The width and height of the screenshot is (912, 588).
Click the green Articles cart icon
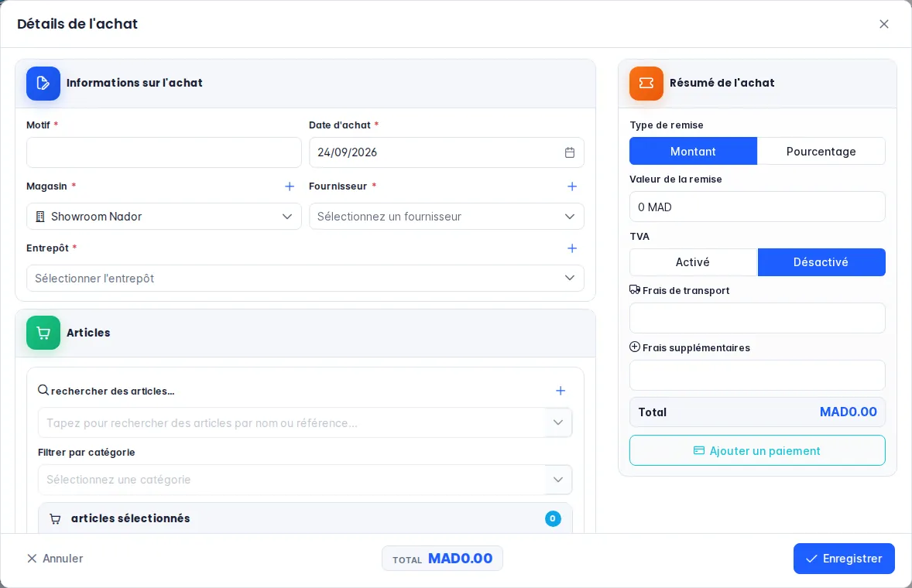click(43, 333)
